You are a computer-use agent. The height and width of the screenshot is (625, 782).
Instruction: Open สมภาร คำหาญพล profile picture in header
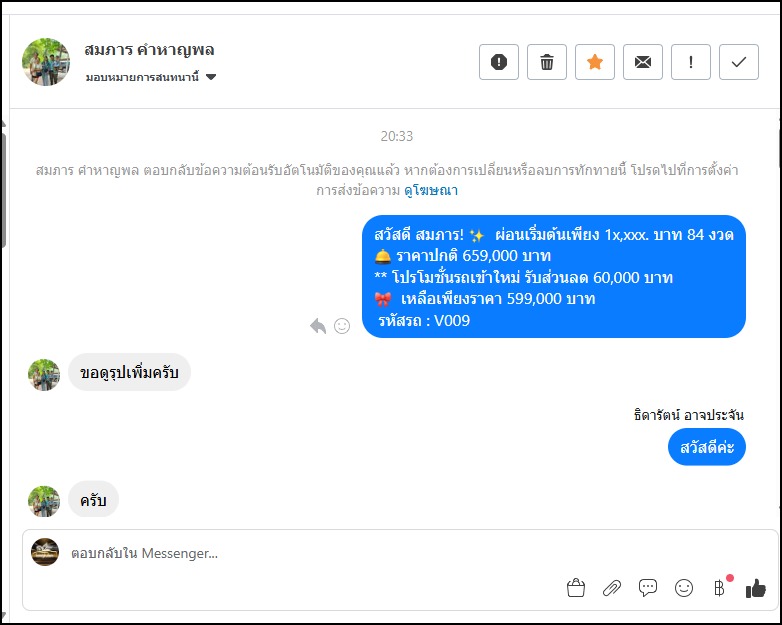tap(46, 62)
